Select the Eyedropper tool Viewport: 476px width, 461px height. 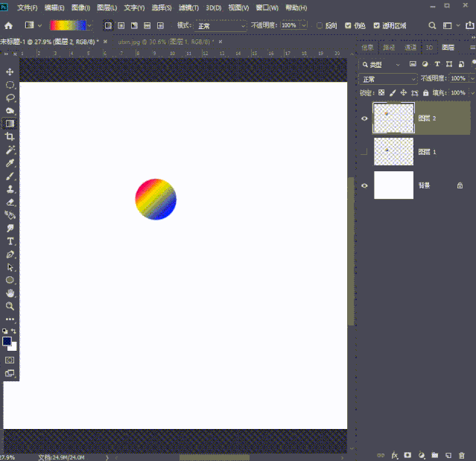10,163
